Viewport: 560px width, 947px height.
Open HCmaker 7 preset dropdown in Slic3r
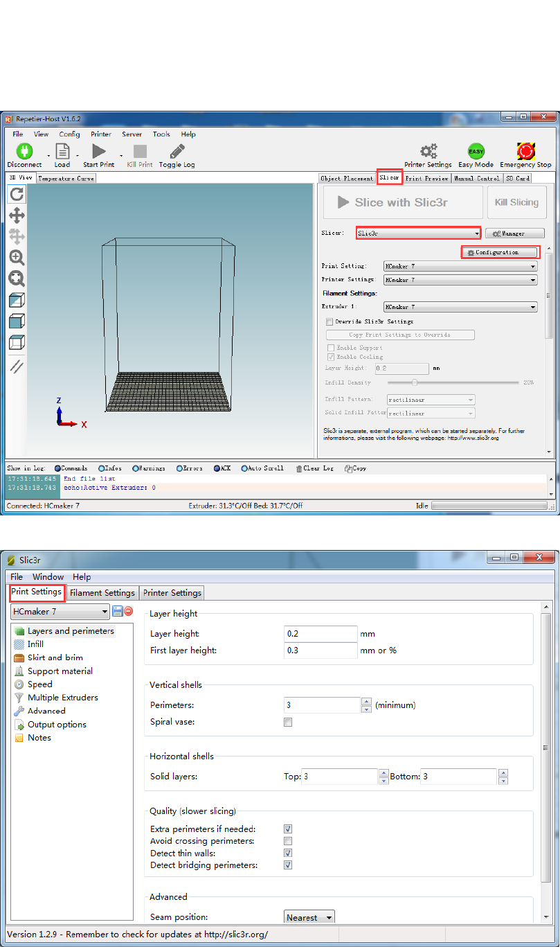(60, 612)
